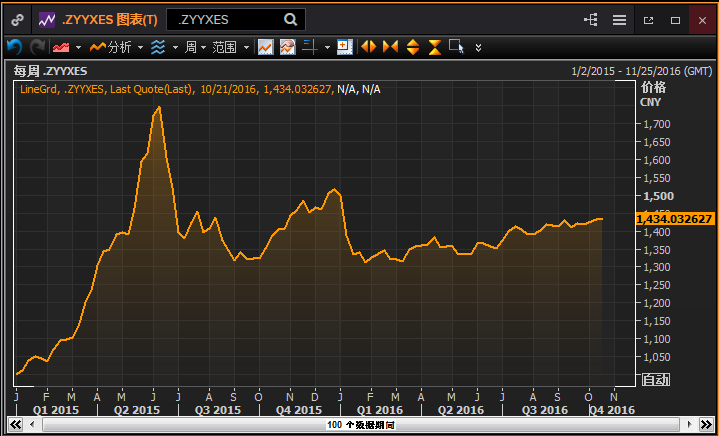Click the 1,434.032627 price tag
The image size is (719, 436).
point(676,219)
